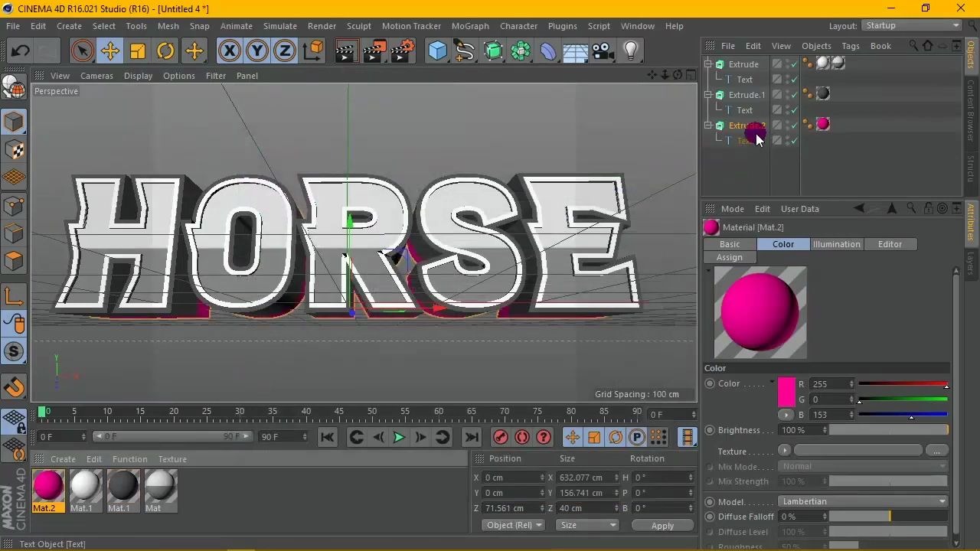The width and height of the screenshot is (980, 551).
Task: Open the MoGraph menu
Action: coord(470,25)
